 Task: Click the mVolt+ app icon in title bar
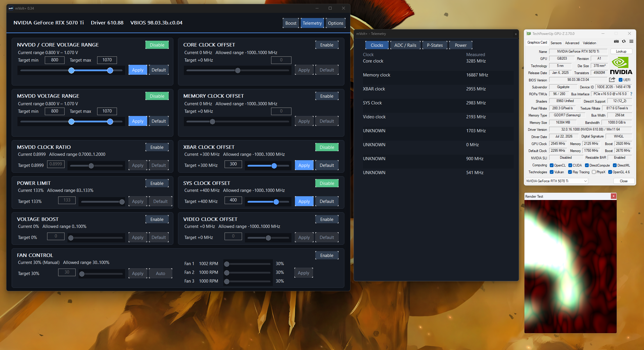click(x=11, y=8)
